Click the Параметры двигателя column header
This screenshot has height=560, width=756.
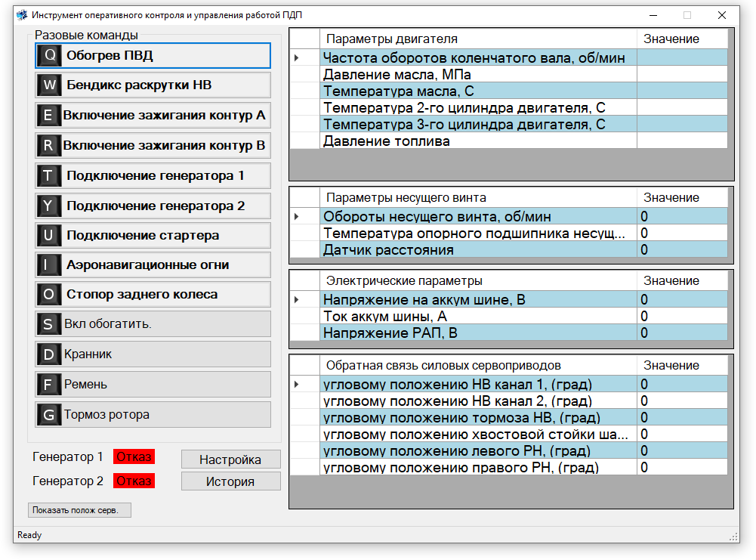478,39
